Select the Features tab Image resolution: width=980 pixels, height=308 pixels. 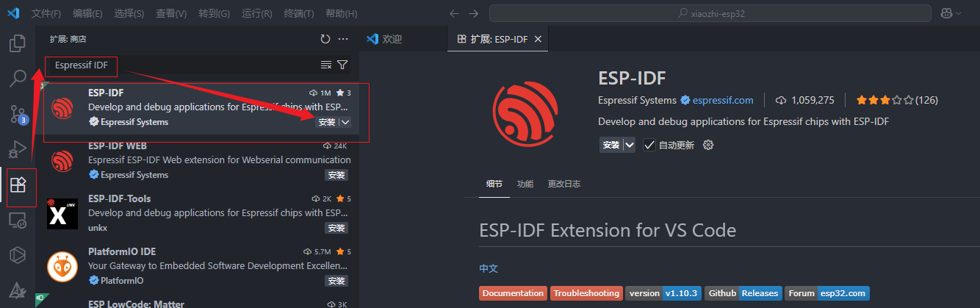525,184
